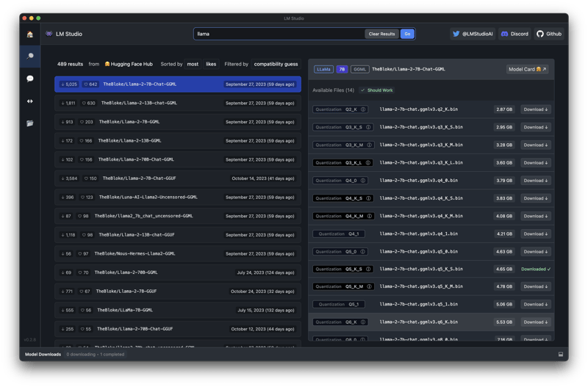588x387 pixels.
Task: Change the 'compatibility guess' filter
Action: 276,64
